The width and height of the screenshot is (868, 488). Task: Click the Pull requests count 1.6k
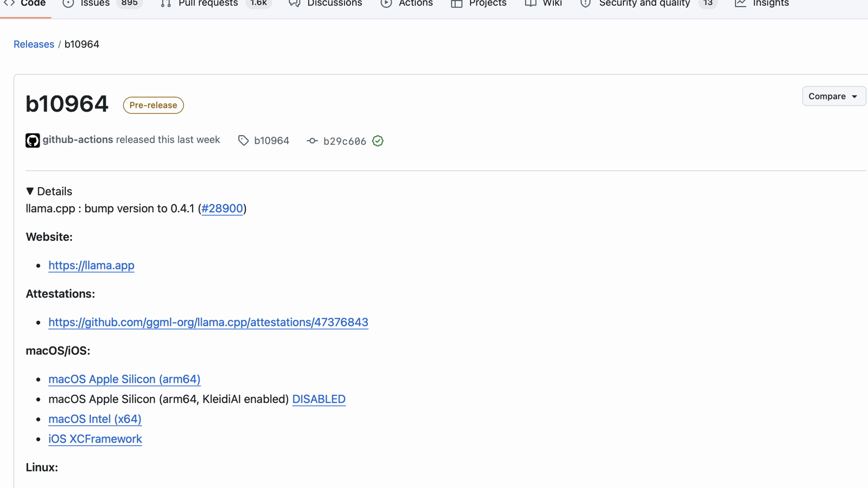259,3
